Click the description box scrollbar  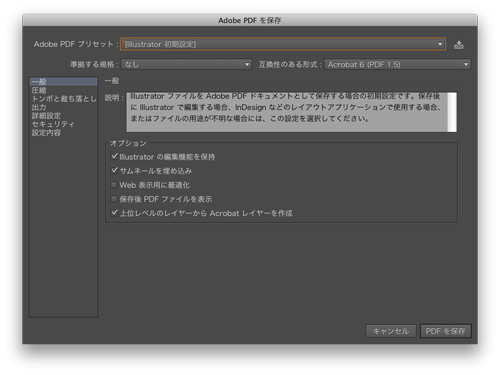(452, 112)
